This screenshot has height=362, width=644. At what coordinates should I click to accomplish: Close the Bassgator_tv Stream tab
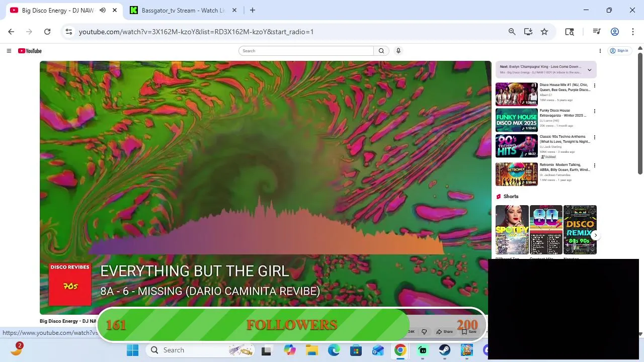click(234, 10)
